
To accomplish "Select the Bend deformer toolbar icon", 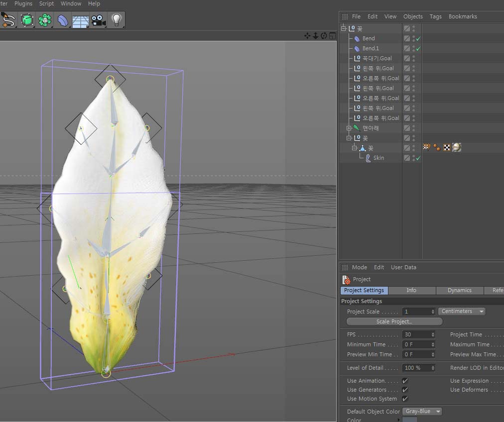I will tap(63, 20).
